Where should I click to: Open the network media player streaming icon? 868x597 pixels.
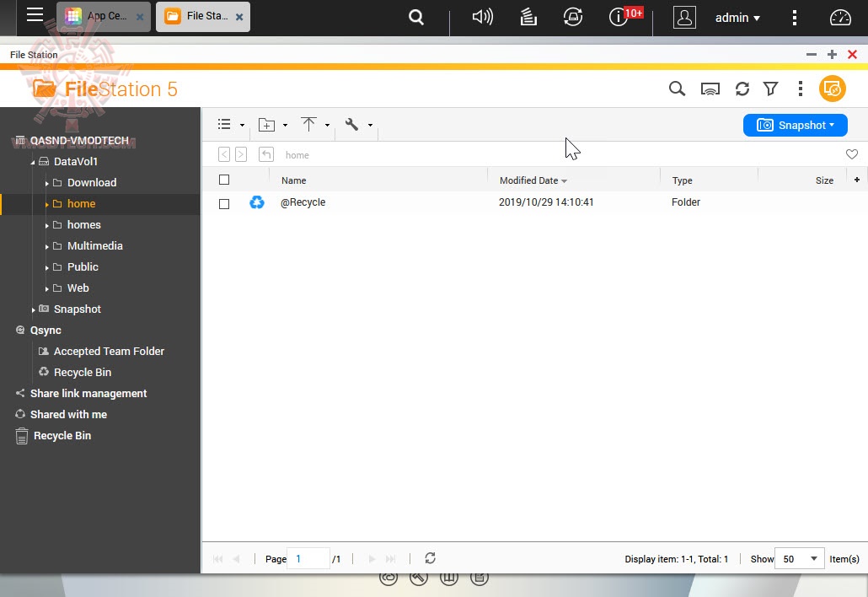pyautogui.click(x=710, y=89)
